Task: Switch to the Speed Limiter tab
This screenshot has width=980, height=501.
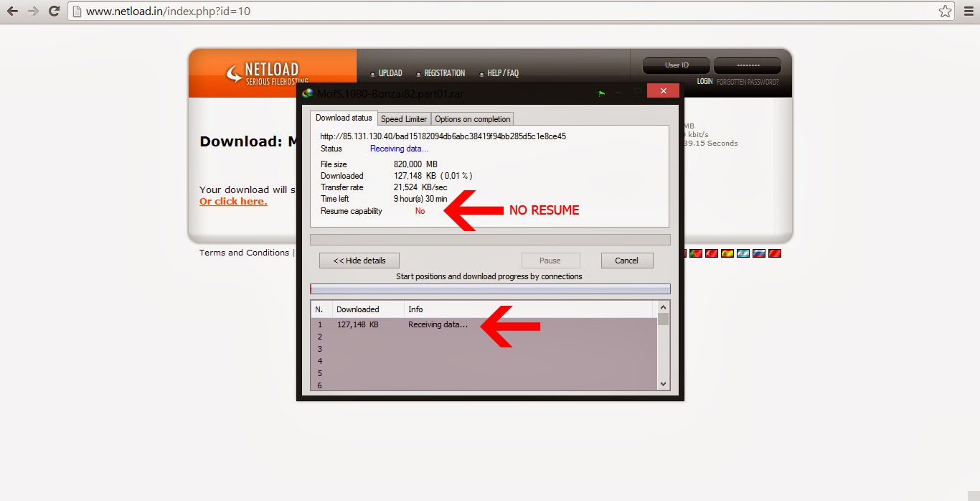Action: [x=404, y=118]
